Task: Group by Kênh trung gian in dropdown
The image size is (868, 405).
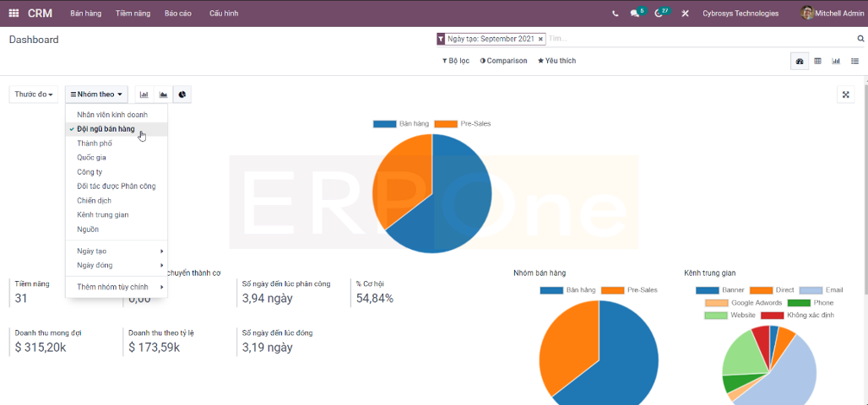Action: [x=117, y=214]
